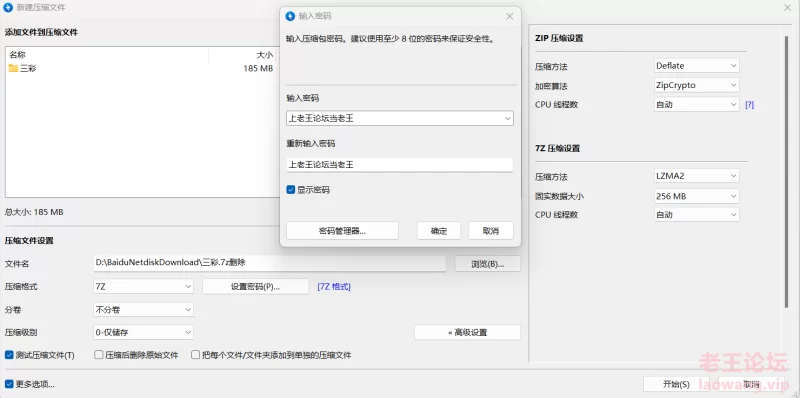Collapse settings with 高级设置 button

tap(467, 333)
